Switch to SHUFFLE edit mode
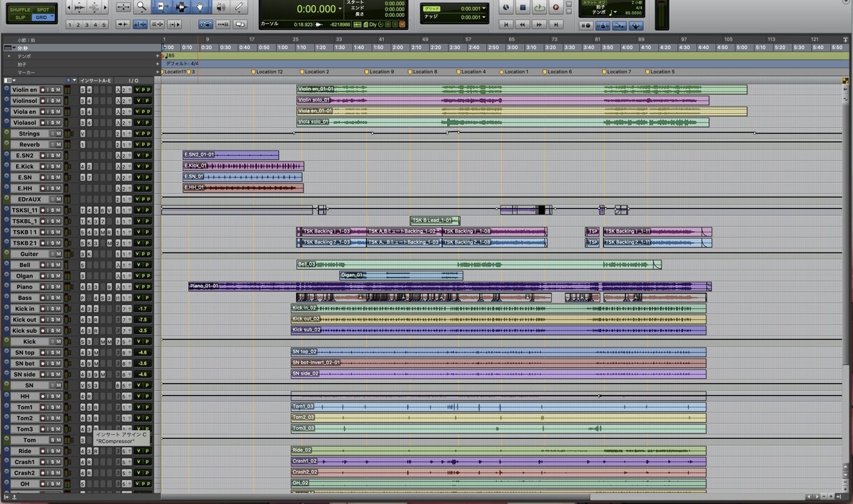Screen dimensions: 853x504 tap(20, 10)
